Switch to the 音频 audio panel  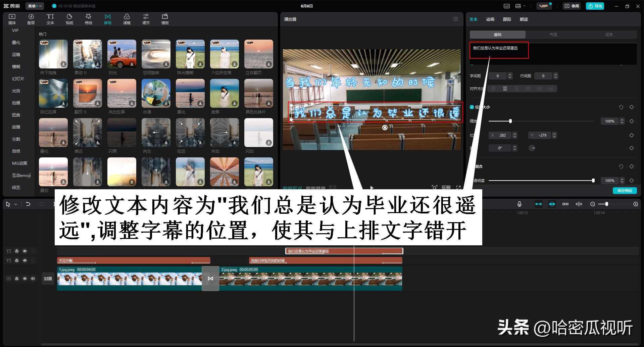(x=31, y=18)
